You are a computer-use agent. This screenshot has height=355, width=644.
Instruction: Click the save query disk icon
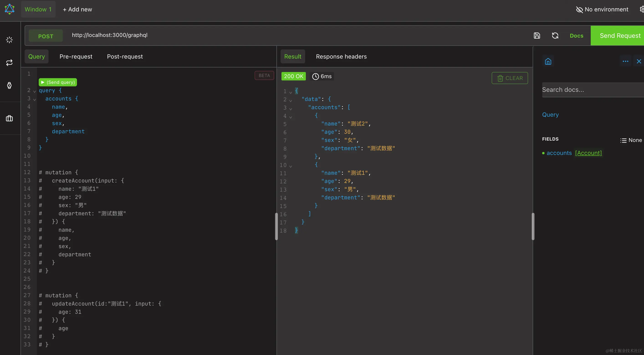click(537, 36)
